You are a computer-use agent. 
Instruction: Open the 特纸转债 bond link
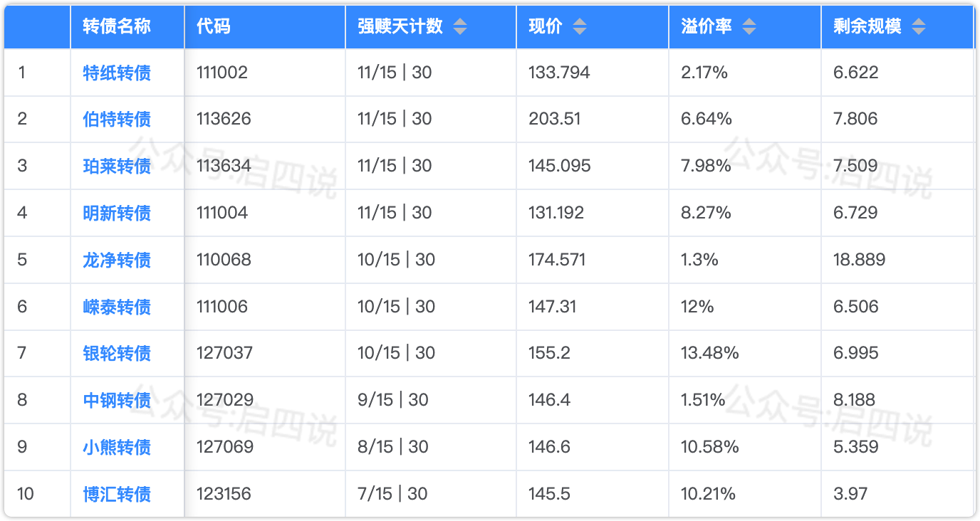click(x=117, y=73)
